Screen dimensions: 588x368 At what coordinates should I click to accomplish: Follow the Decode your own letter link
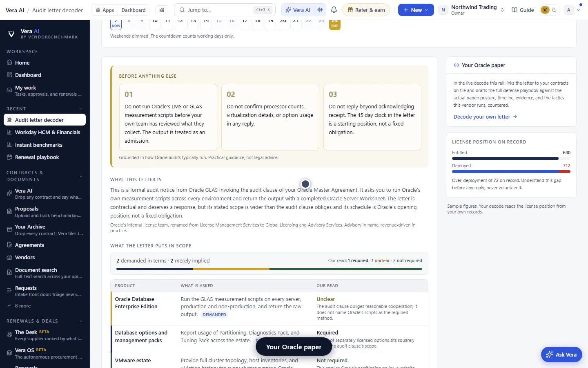pos(485,117)
